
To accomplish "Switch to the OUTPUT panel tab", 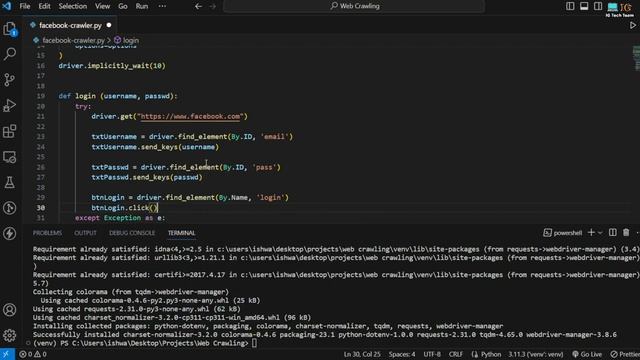I will pyautogui.click(x=85, y=233).
